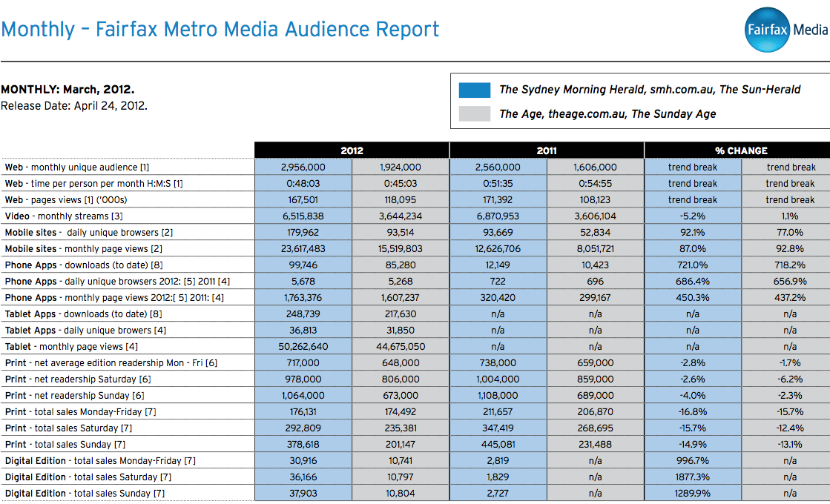Click cell value 6,515,838
The width and height of the screenshot is (830, 504).
tap(303, 216)
